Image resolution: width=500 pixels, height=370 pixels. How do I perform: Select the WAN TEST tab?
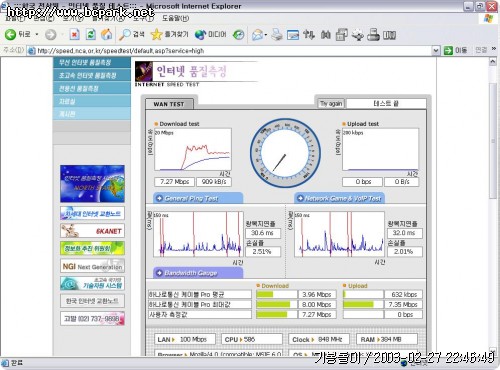point(169,104)
